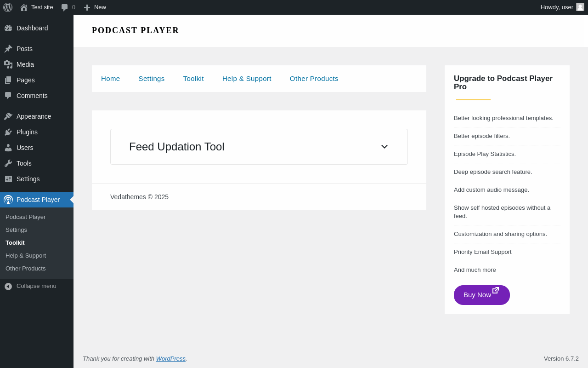This screenshot has height=368, width=588.
Task: Open the Feed Updation Tool accordion title
Action: coord(177,147)
